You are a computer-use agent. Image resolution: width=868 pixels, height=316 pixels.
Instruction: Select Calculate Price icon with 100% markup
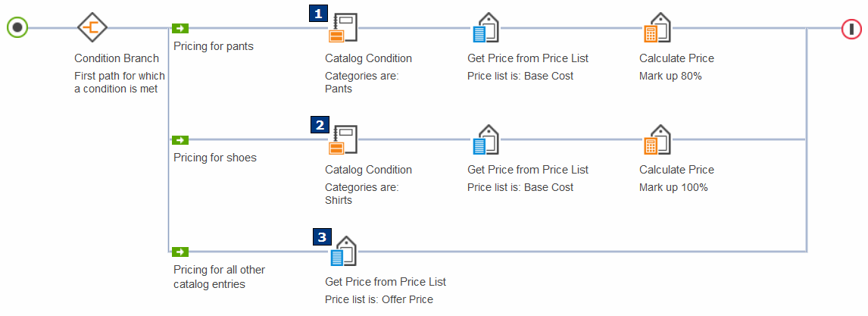(x=657, y=140)
